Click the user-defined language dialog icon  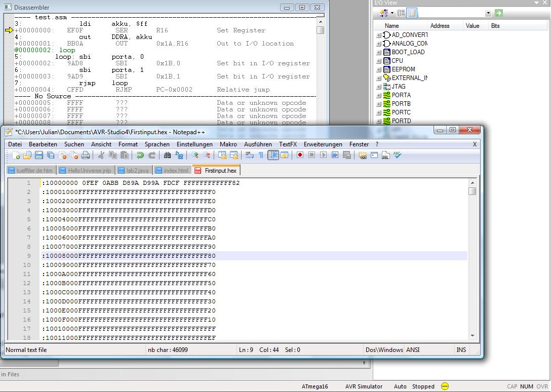pos(284,155)
